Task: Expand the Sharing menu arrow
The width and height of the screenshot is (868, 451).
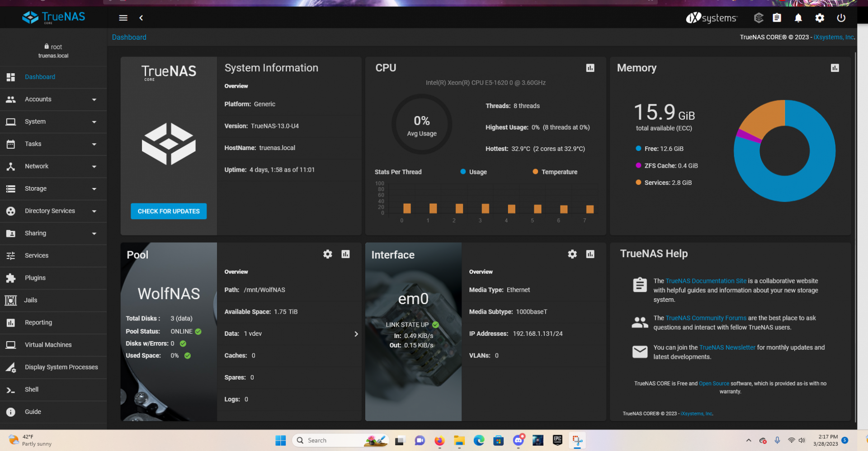Action: tap(94, 234)
